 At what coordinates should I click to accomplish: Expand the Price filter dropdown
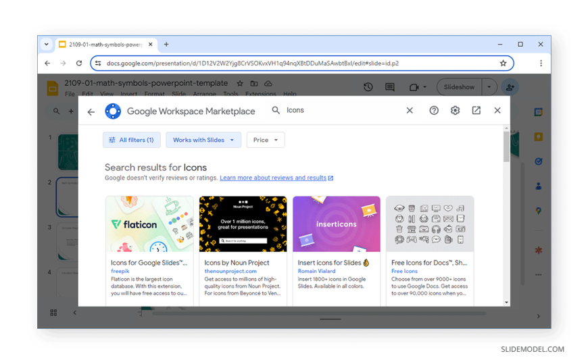coord(266,140)
